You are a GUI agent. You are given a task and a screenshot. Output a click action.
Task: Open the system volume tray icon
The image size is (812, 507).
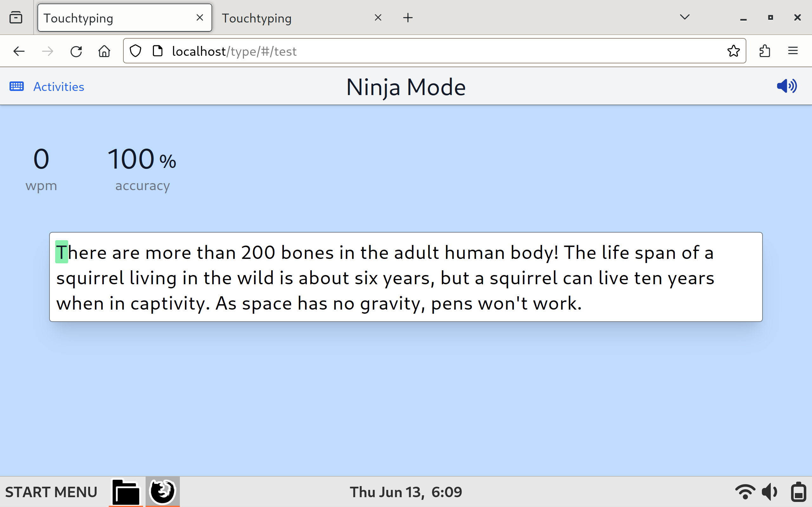[769, 492]
